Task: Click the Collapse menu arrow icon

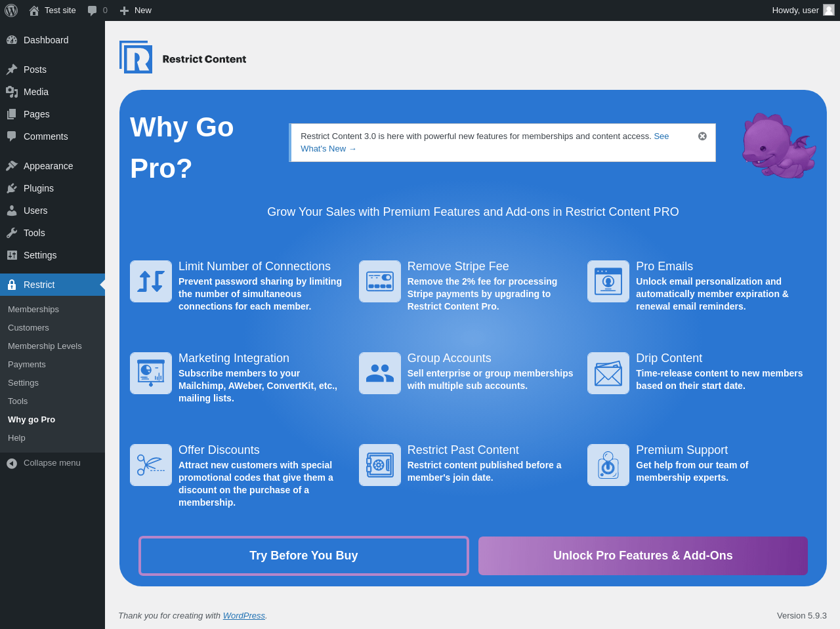Action: coord(12,463)
